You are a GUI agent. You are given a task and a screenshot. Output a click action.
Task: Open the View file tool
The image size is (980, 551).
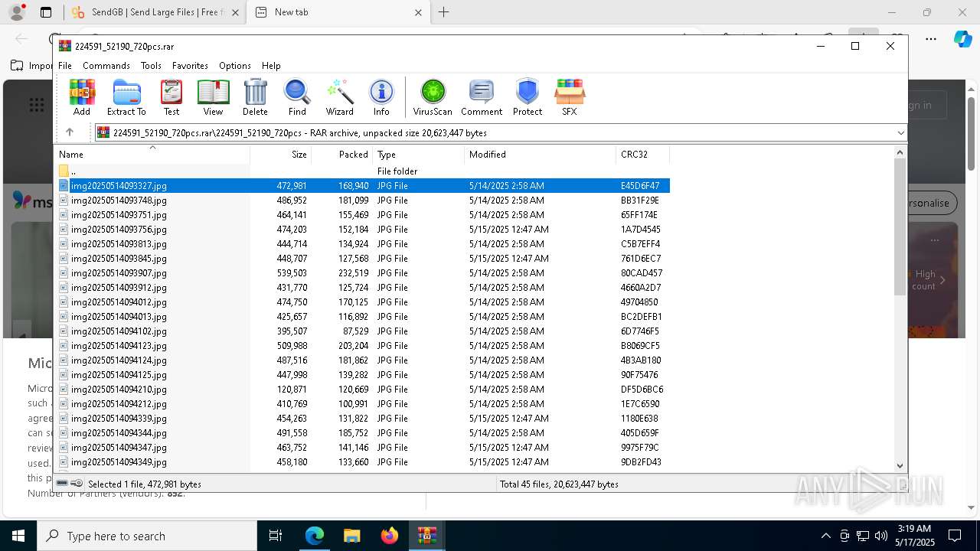pyautogui.click(x=213, y=97)
